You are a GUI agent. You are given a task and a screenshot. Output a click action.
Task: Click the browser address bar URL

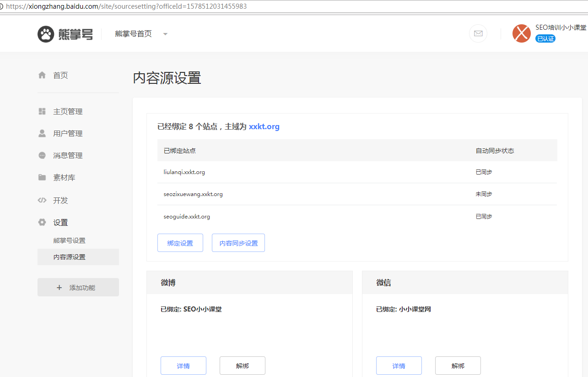[x=126, y=7]
